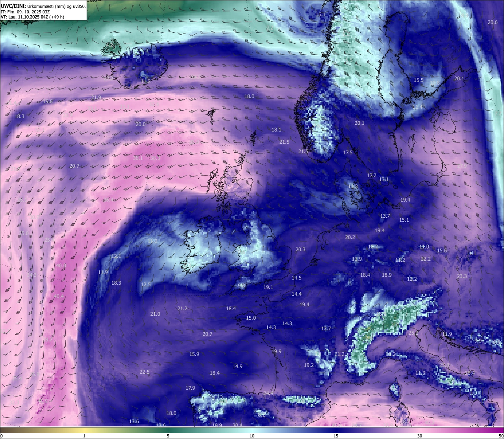
Task: Click the 30 tick label on the color scale
Action: pos(420,436)
